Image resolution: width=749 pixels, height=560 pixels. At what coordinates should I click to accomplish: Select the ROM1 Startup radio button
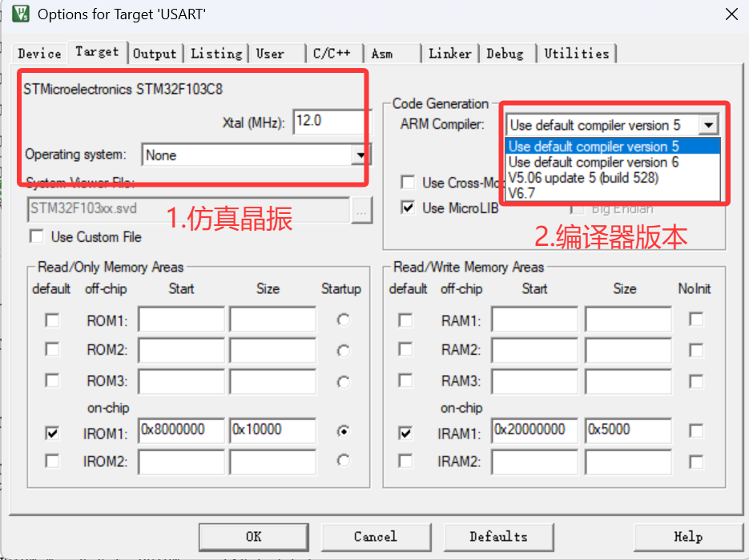tap(343, 320)
